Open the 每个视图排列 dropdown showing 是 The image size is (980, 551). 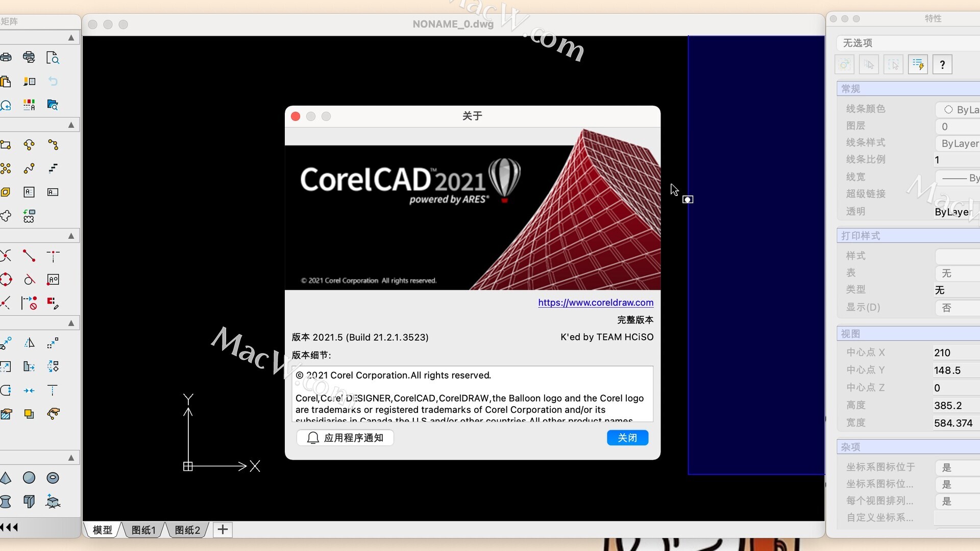[958, 502]
